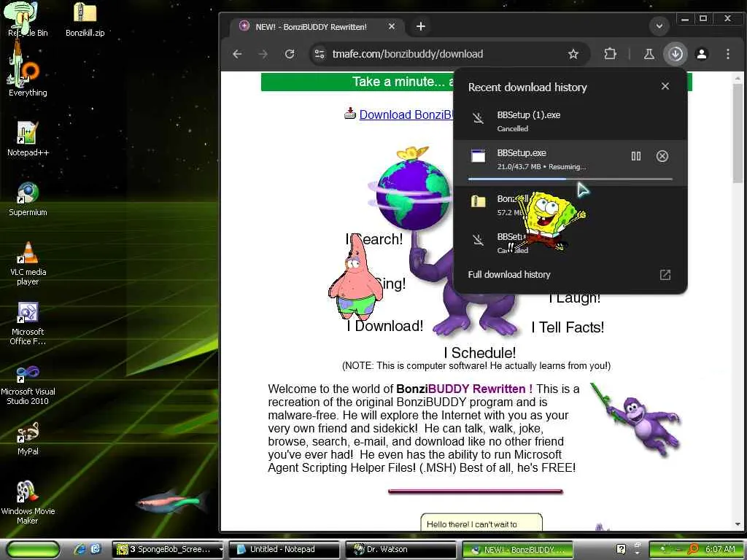Open VLC media player shortcut
The height and width of the screenshot is (560, 747).
click(x=27, y=262)
